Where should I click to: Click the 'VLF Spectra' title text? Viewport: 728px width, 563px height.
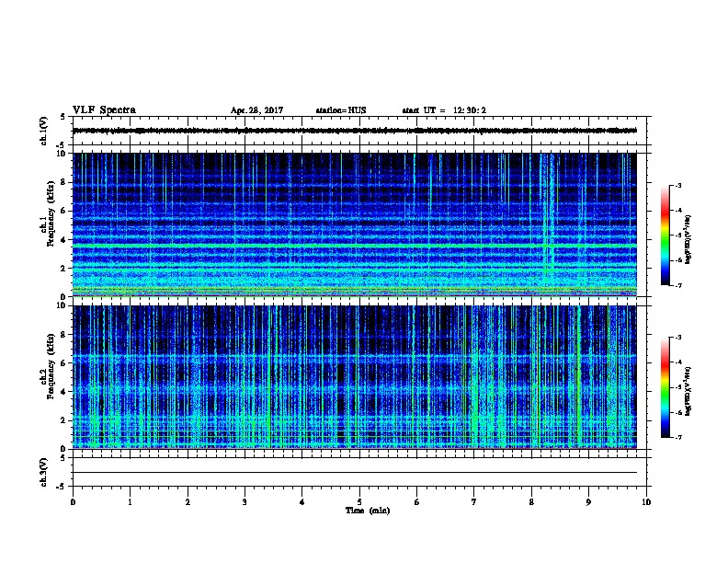[x=104, y=110]
